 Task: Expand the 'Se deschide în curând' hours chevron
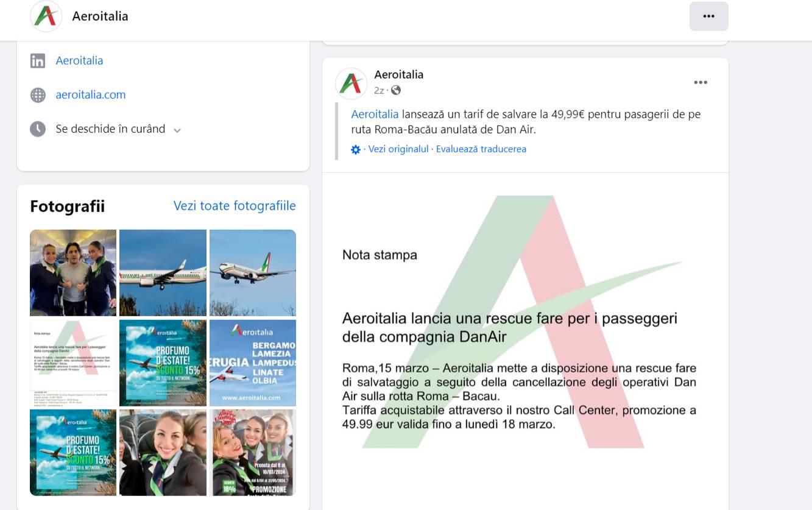(177, 130)
